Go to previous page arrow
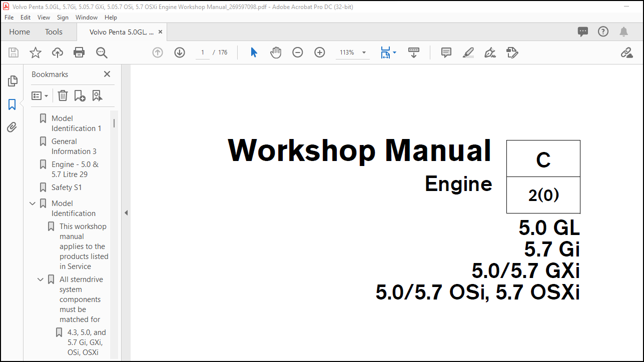This screenshot has width=644, height=362. [158, 52]
